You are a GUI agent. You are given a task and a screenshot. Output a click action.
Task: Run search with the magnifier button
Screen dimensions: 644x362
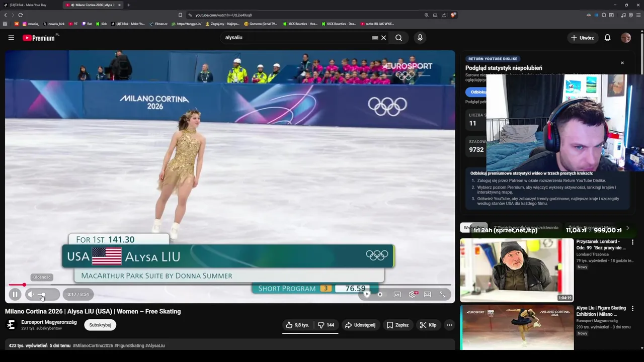398,38
